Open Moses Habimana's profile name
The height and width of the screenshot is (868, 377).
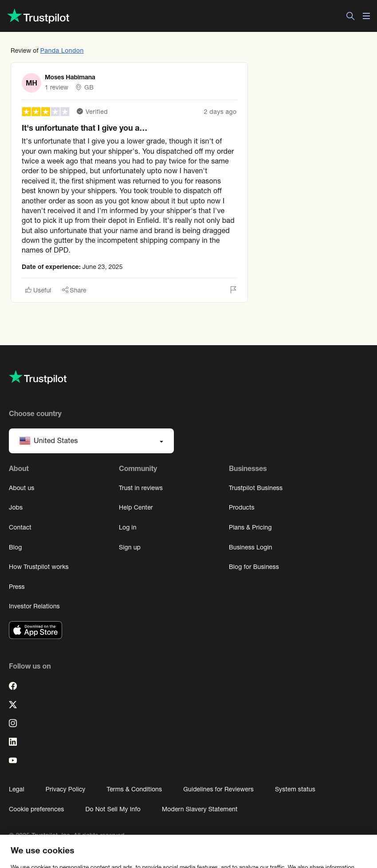point(70,77)
